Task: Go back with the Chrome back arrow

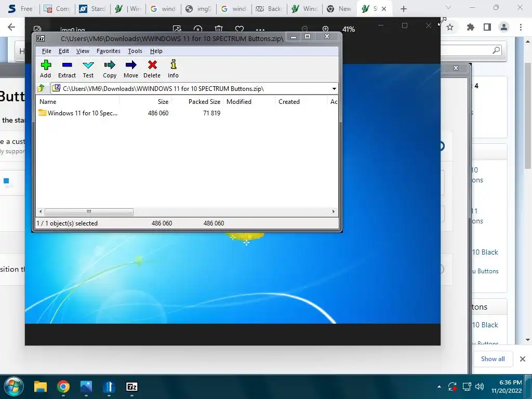Action: (11, 27)
